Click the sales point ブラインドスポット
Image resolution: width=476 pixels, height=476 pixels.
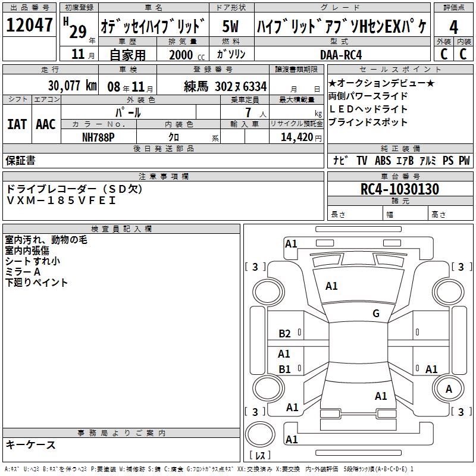(368, 122)
